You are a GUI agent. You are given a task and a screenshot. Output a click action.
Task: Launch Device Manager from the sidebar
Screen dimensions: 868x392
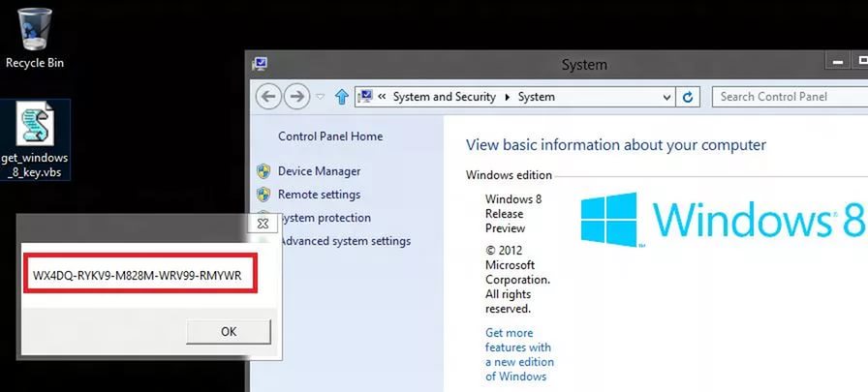click(x=319, y=171)
